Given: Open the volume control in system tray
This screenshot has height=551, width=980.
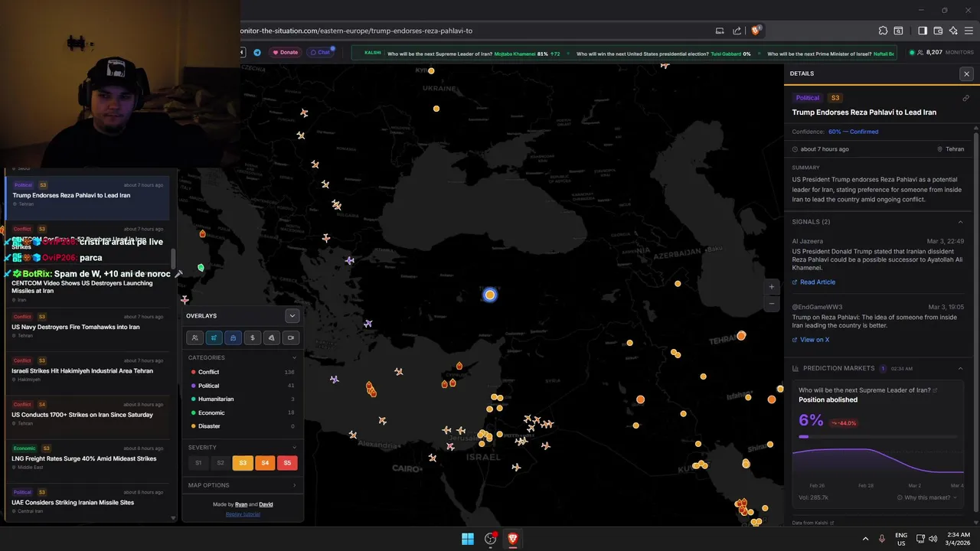Looking at the screenshot, I should pos(933,539).
